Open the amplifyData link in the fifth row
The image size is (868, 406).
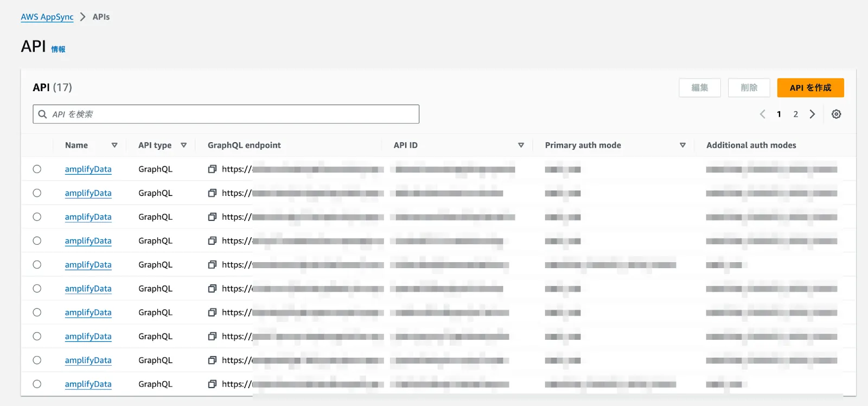[88, 265]
